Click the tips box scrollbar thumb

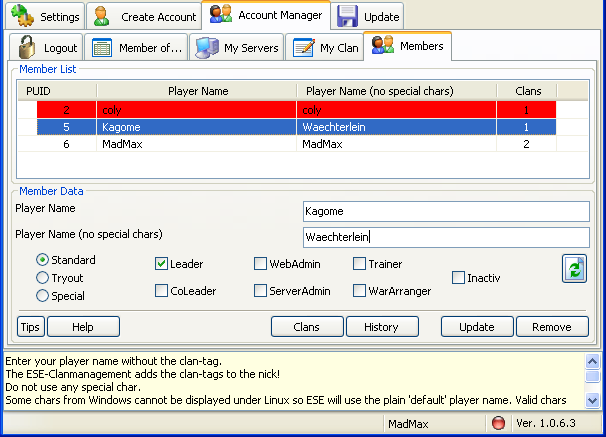pos(592,376)
